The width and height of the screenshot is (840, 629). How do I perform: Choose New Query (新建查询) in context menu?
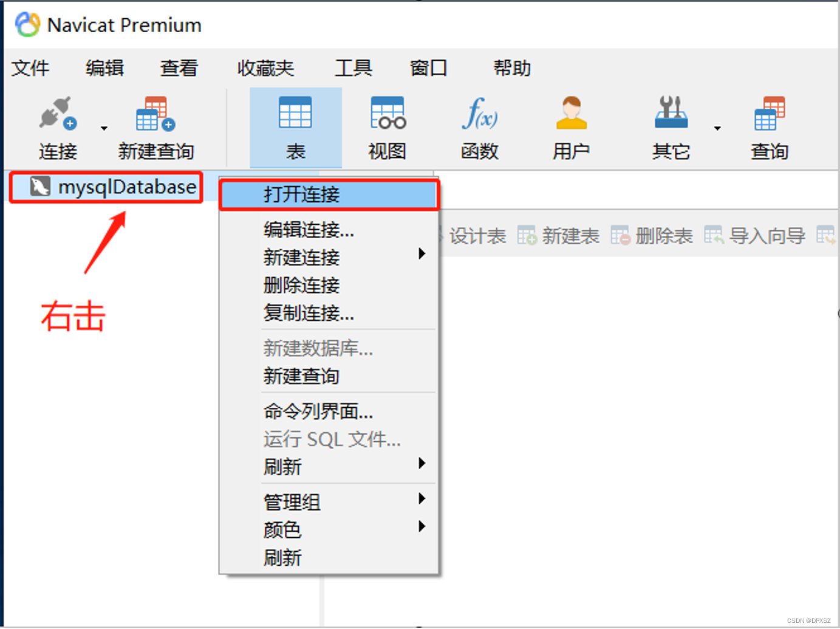click(x=329, y=376)
